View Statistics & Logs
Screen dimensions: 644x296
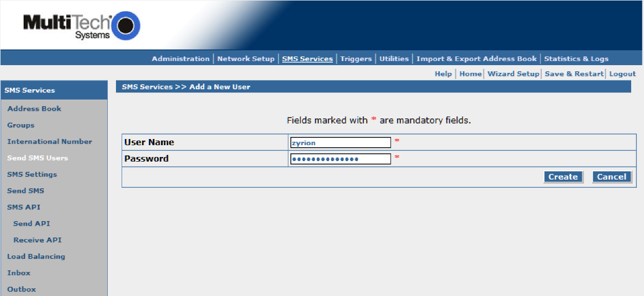pos(576,59)
